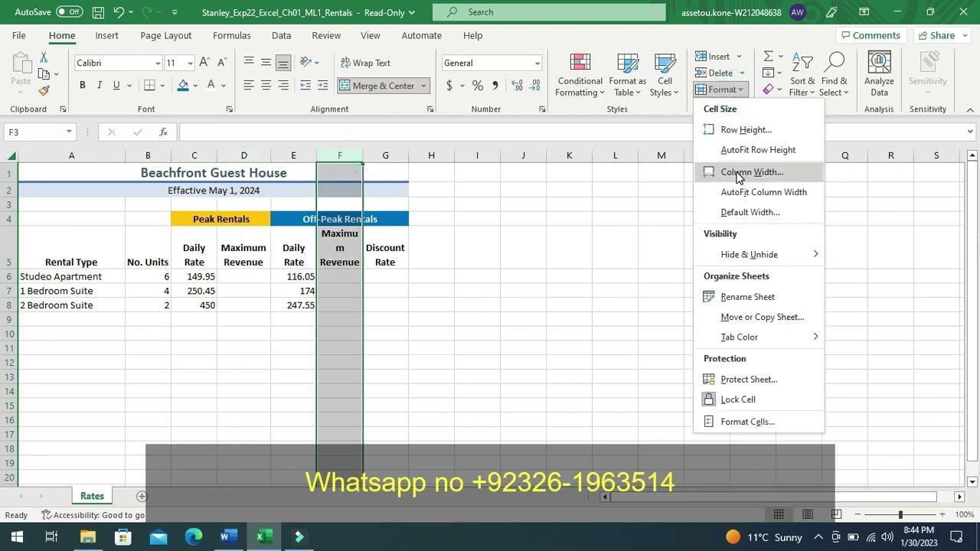Click the Percent Style icon
Image resolution: width=980 pixels, height=551 pixels.
[478, 86]
